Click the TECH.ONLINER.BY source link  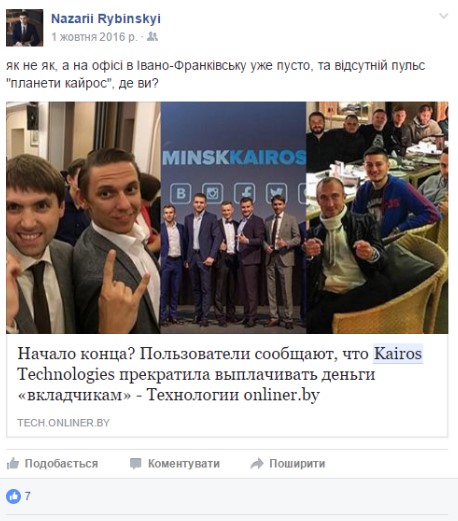pyautogui.click(x=63, y=423)
